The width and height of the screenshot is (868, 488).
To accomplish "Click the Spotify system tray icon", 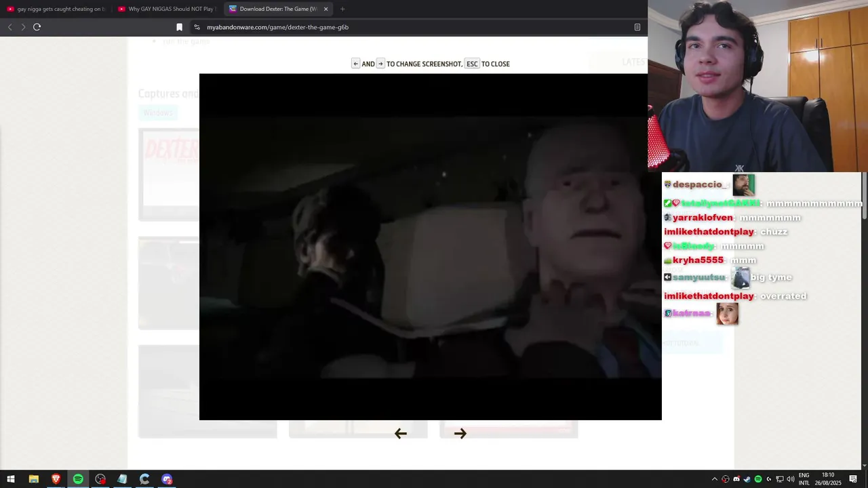I will pos(758,479).
